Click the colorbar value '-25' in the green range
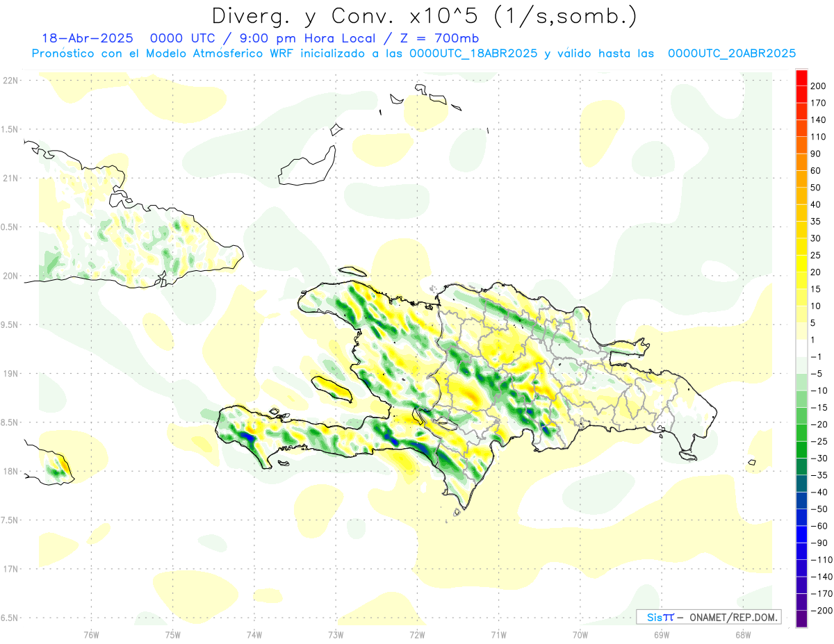Image resolution: width=834 pixels, height=644 pixels. click(x=819, y=442)
